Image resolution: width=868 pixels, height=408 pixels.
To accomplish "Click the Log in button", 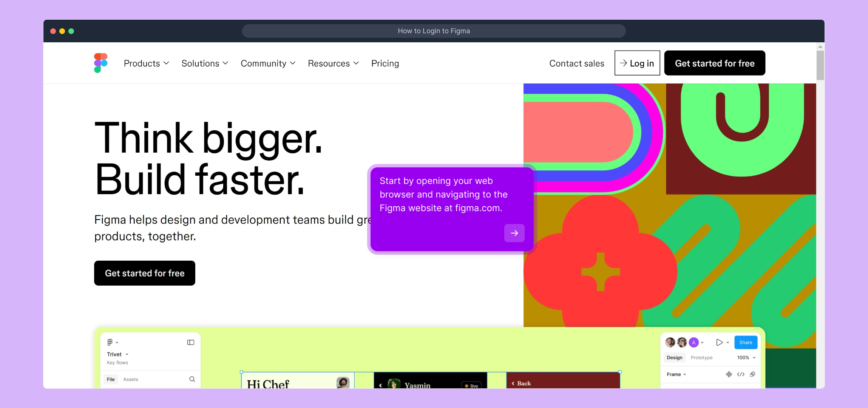I will click(x=637, y=63).
